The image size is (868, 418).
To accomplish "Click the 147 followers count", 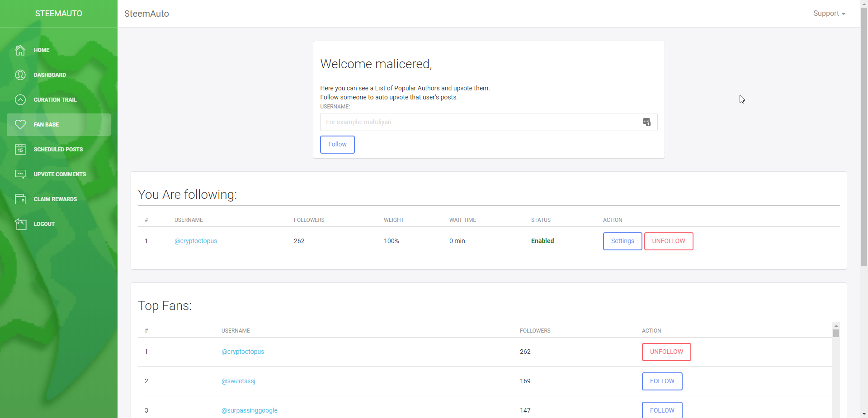I will tap(525, 410).
